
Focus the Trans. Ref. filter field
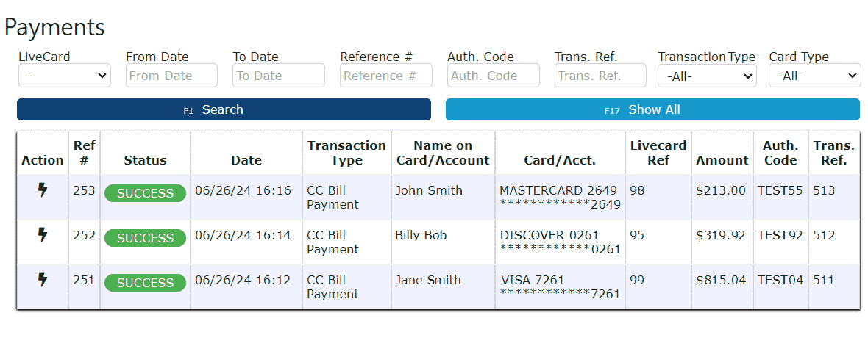tap(600, 76)
